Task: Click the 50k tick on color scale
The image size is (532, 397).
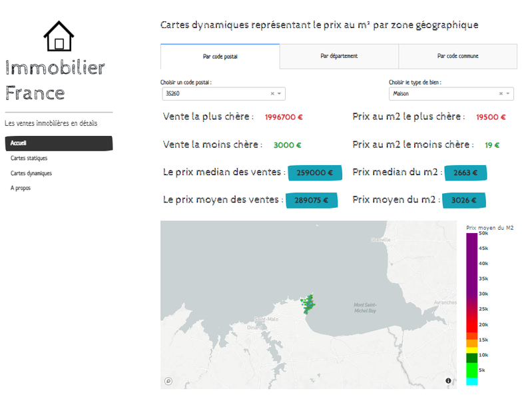Action: coord(483,233)
